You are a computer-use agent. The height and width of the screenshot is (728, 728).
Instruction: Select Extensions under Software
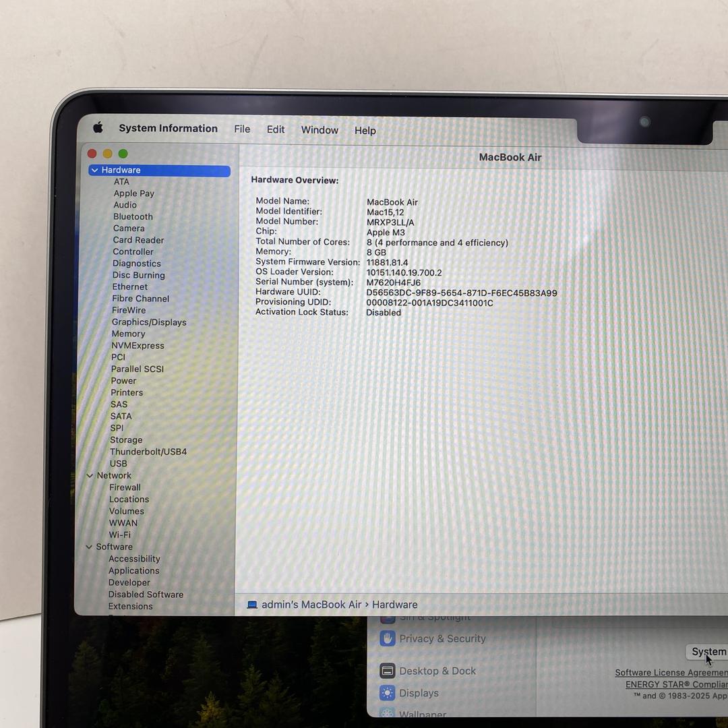[x=131, y=607]
